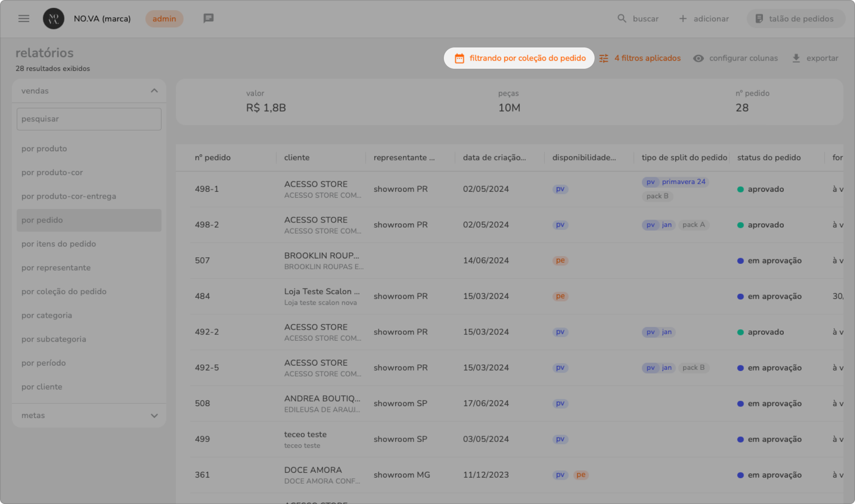Open talão de pedidos button
The image size is (855, 504).
(795, 18)
